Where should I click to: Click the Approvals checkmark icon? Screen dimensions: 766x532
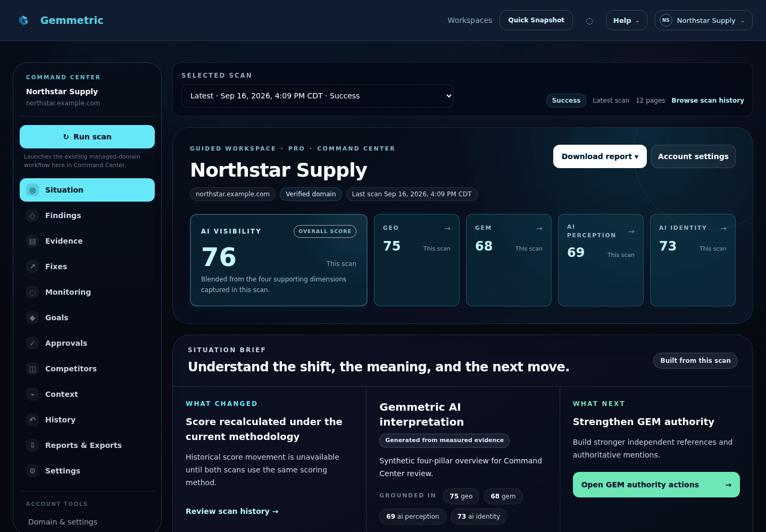pos(32,343)
